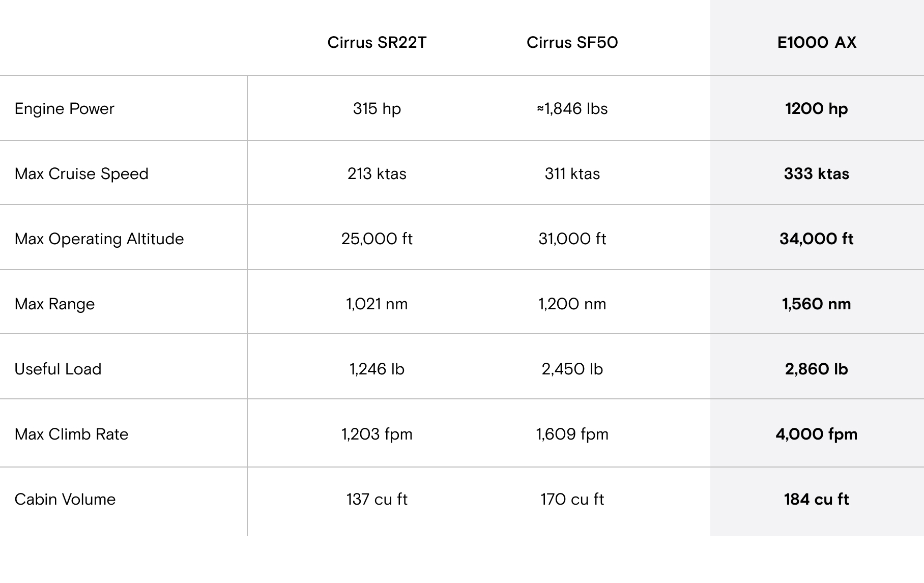Image resolution: width=924 pixels, height=583 pixels.
Task: Select the Cirrus SR22T column header
Action: [x=377, y=42]
